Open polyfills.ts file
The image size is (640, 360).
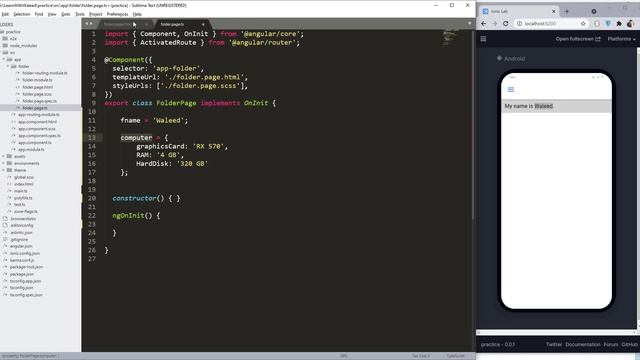coord(23,198)
